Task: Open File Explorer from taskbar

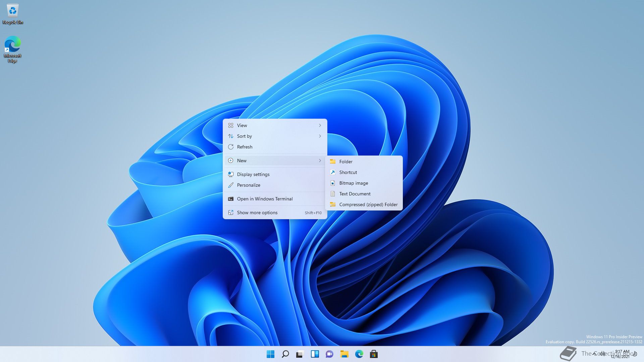Action: point(344,354)
